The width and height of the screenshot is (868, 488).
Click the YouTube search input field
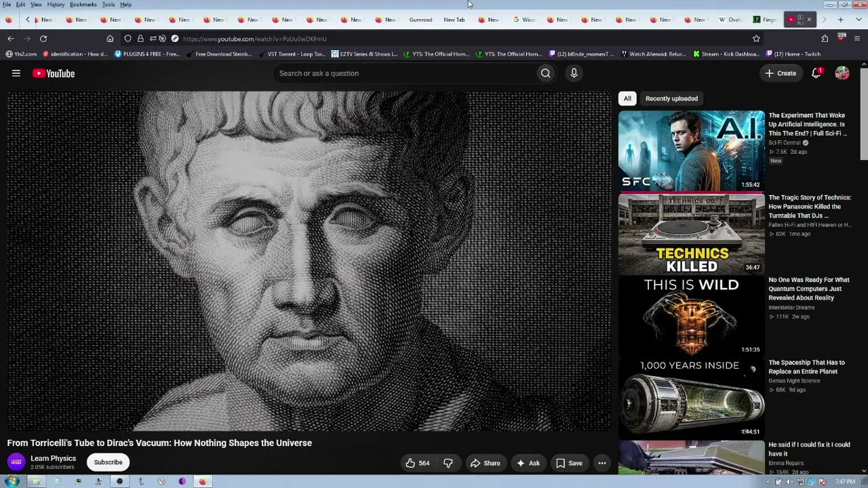[x=403, y=73]
